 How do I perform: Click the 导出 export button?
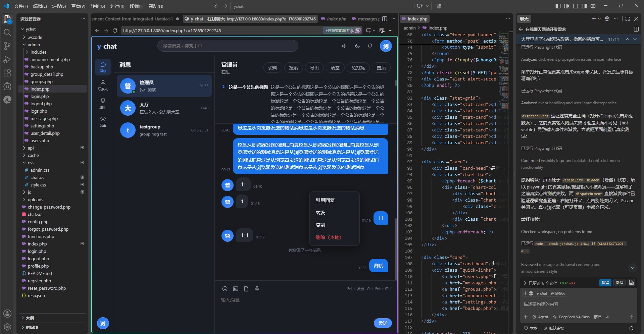pyautogui.click(x=314, y=68)
